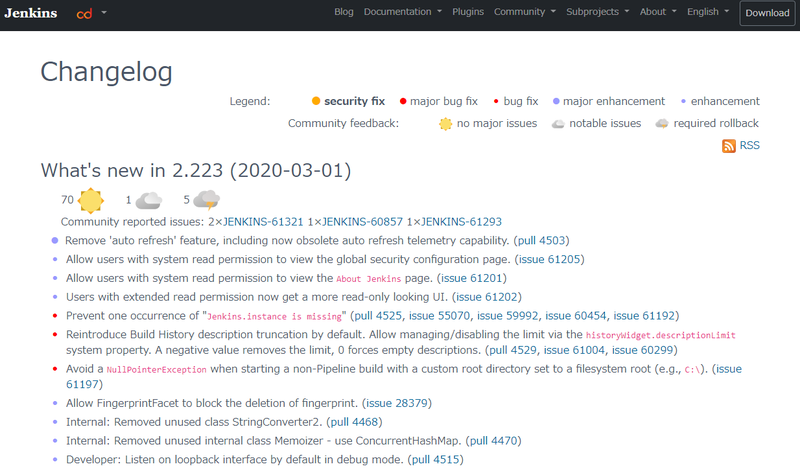Click the 'Community feedback:' label
This screenshot has width=800, height=473.
[343, 123]
